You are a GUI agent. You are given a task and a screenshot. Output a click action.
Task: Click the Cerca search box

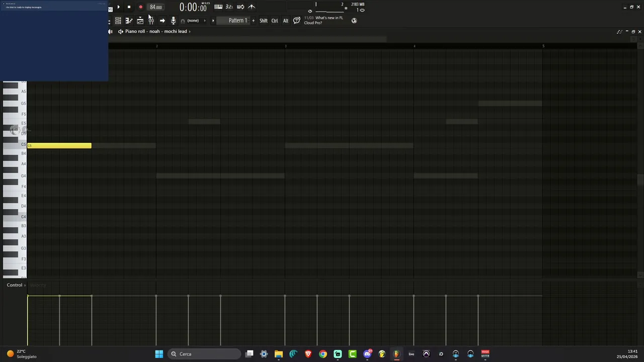(x=204, y=354)
